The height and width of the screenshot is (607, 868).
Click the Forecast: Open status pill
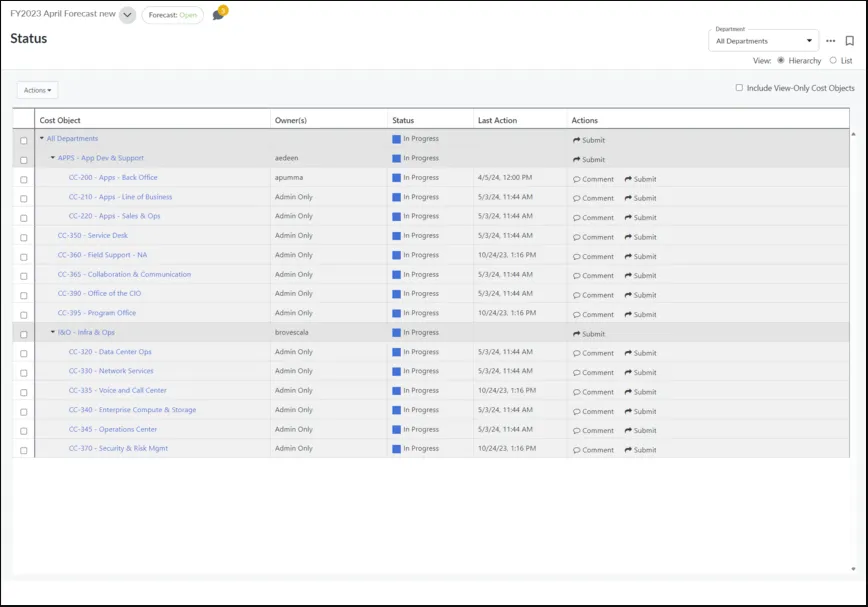(173, 15)
